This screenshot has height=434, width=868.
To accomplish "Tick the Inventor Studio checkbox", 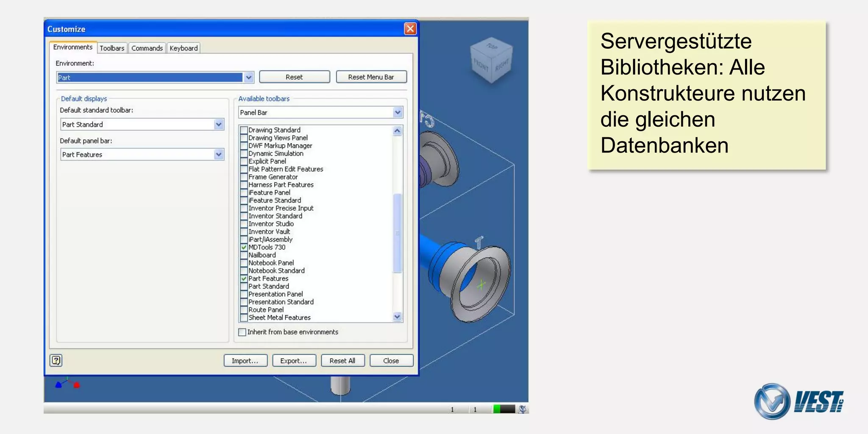I will pyautogui.click(x=244, y=224).
